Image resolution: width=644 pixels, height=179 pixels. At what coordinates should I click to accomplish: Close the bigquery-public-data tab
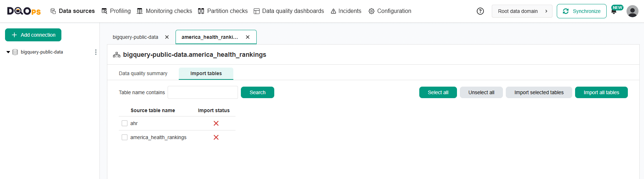coord(167,37)
